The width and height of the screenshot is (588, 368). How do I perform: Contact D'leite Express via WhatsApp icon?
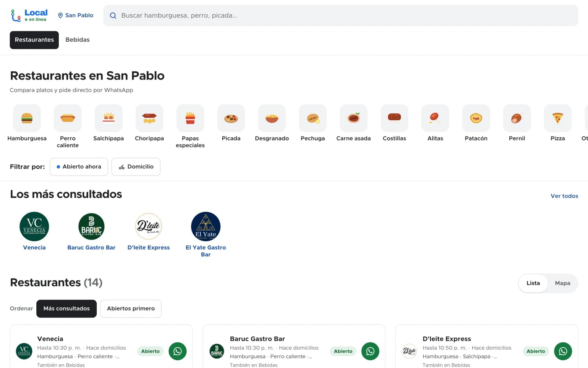pos(563,351)
